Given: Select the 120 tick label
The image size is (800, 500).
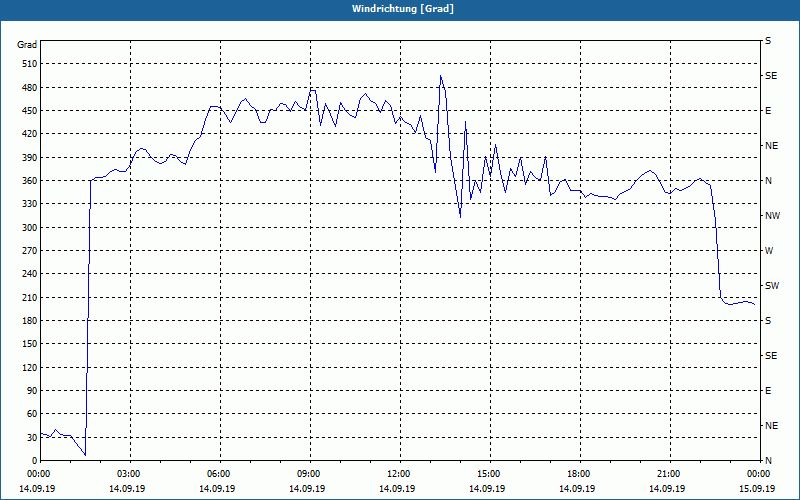Looking at the screenshot, I should pos(30,367).
